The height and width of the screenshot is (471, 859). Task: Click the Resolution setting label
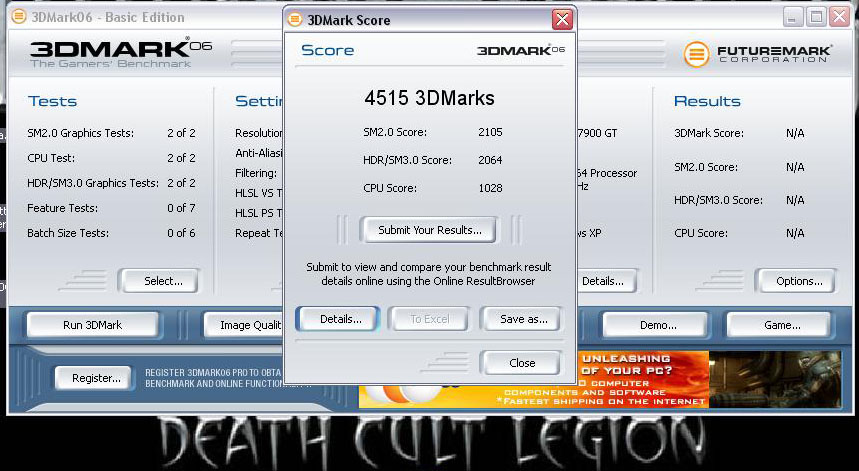pyautogui.click(x=259, y=133)
